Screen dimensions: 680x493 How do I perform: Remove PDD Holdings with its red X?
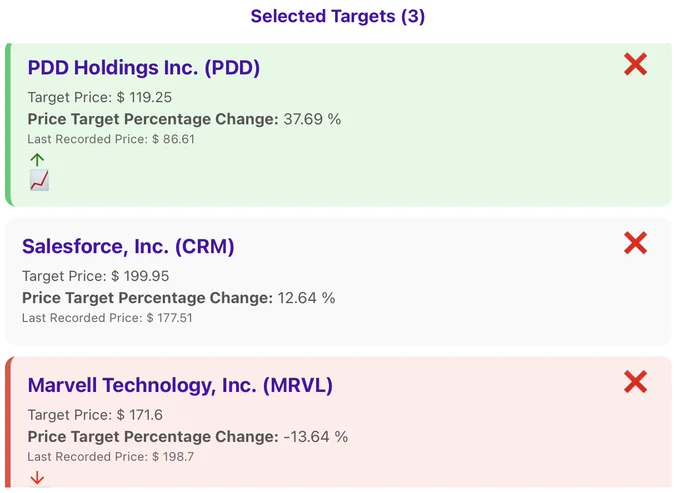pyautogui.click(x=635, y=64)
